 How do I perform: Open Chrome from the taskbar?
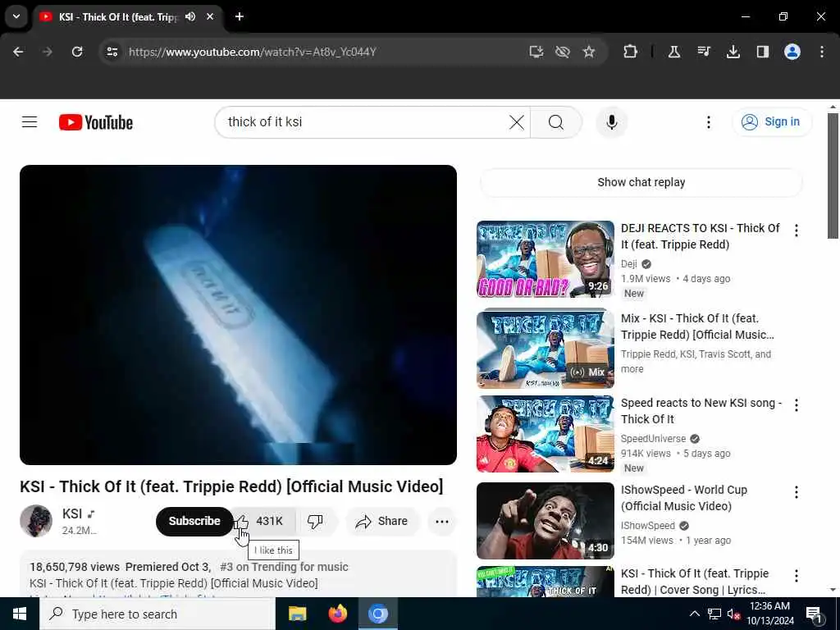click(x=377, y=614)
